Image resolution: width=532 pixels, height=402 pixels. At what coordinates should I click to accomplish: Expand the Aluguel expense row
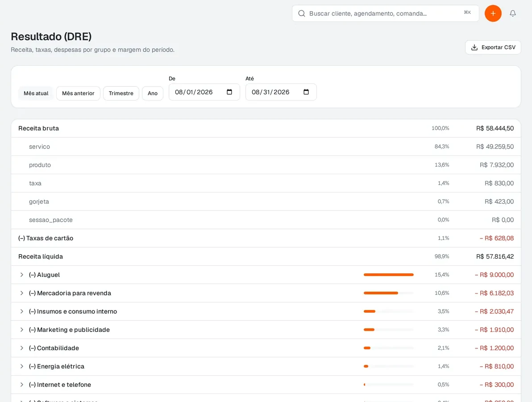click(x=22, y=275)
